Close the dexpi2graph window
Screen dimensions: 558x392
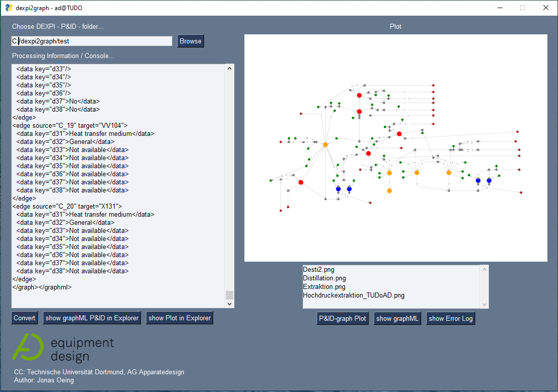point(545,8)
